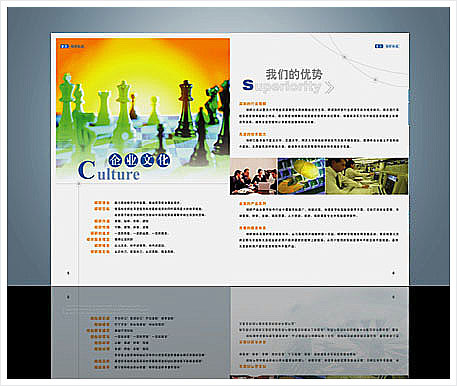Click the large blue letter C of Culture
This screenshot has width=457, height=386.
point(87,170)
